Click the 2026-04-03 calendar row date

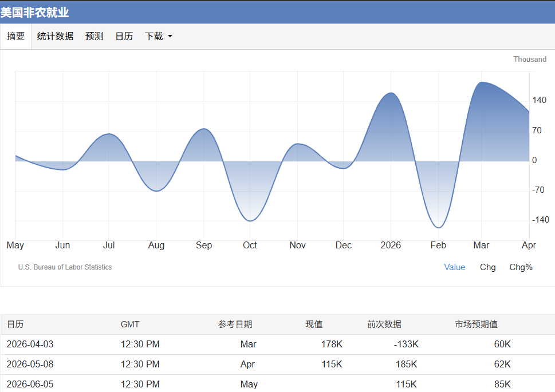click(x=30, y=345)
